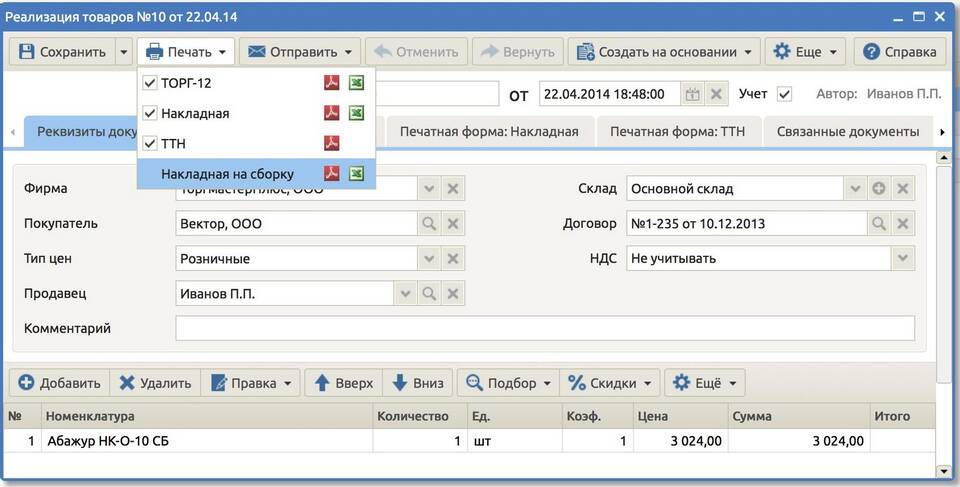Open the Скидки dropdown menu
The width and height of the screenshot is (960, 487).
pos(613,383)
